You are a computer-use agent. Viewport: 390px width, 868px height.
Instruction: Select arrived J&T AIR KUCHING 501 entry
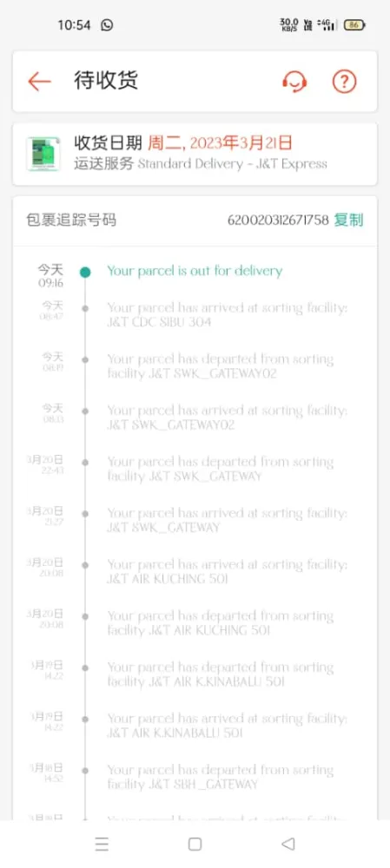[x=227, y=571]
